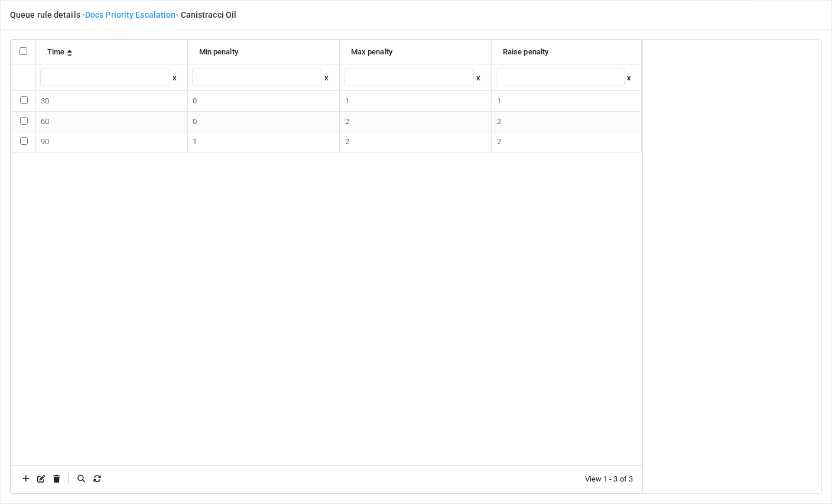Viewport: 832px width, 504px height.
Task: Click Time cell value 90
Action: (x=112, y=142)
